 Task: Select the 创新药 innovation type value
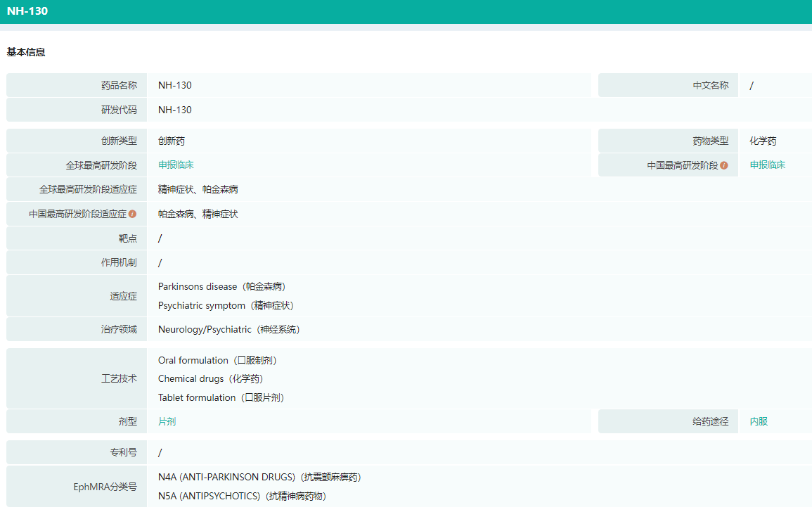click(172, 141)
